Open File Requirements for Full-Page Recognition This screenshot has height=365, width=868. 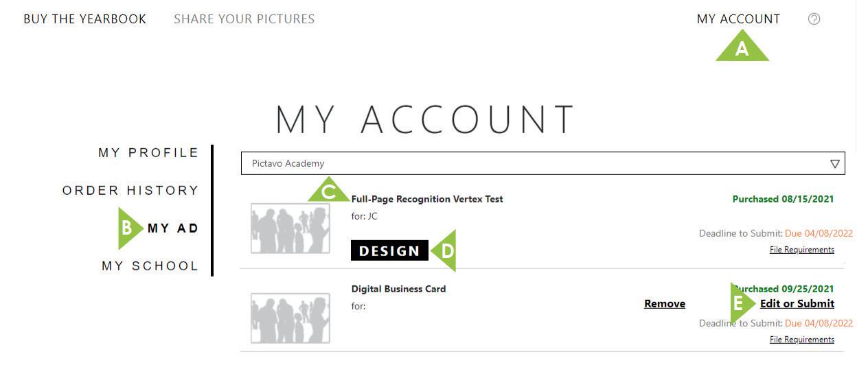pos(801,250)
